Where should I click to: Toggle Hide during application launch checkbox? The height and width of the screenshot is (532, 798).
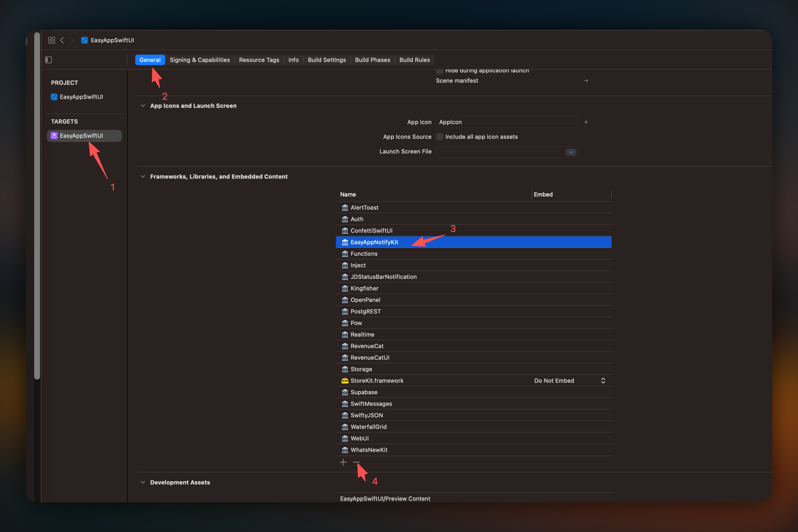tap(440, 71)
